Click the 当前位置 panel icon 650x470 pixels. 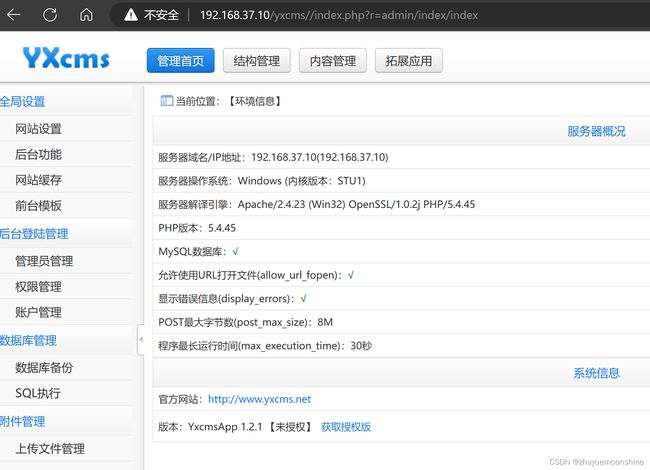167,101
